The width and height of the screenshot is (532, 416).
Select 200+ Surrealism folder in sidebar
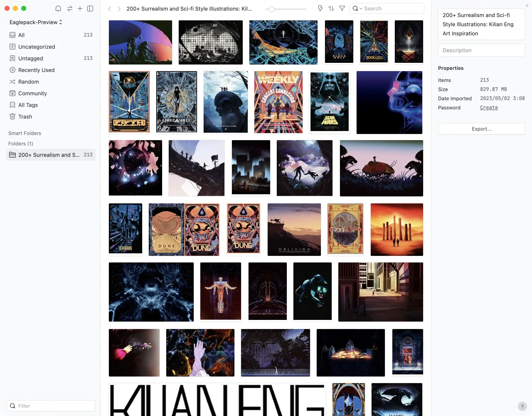click(x=51, y=155)
